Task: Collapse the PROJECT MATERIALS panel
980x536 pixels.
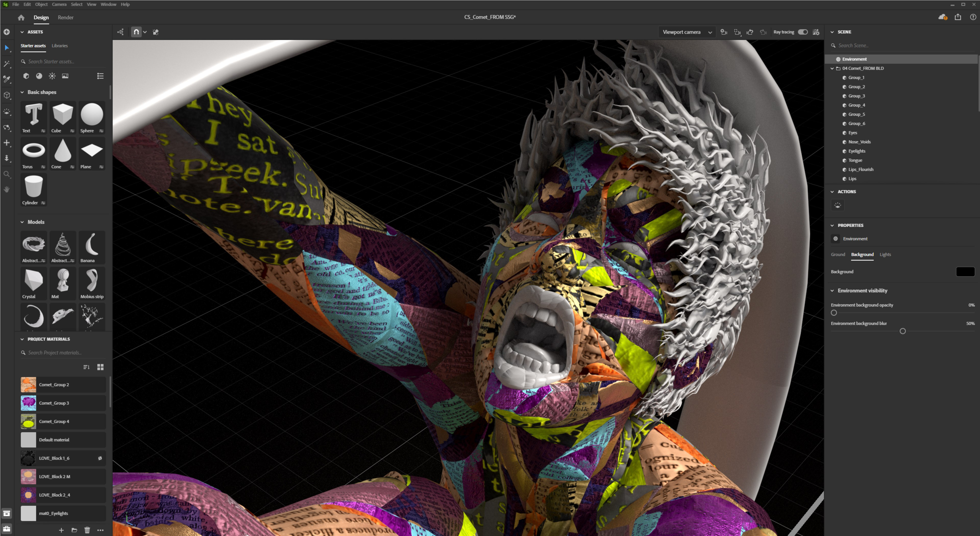Action: click(x=22, y=339)
